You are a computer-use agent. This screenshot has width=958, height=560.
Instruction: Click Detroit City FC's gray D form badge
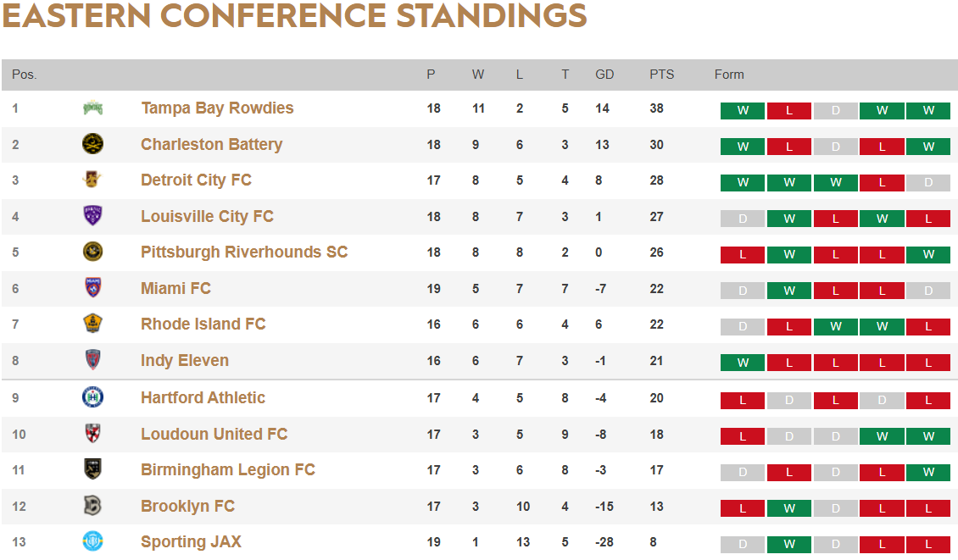coord(928,183)
